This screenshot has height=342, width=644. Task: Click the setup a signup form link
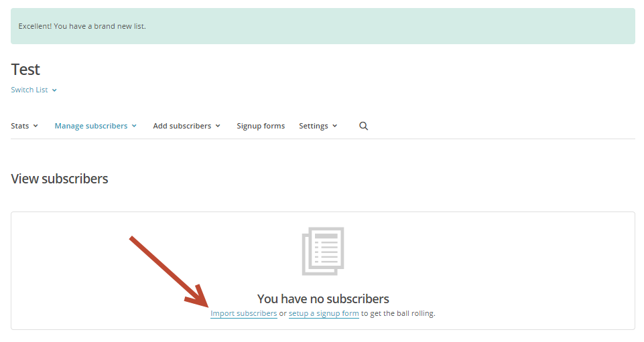coord(324,313)
